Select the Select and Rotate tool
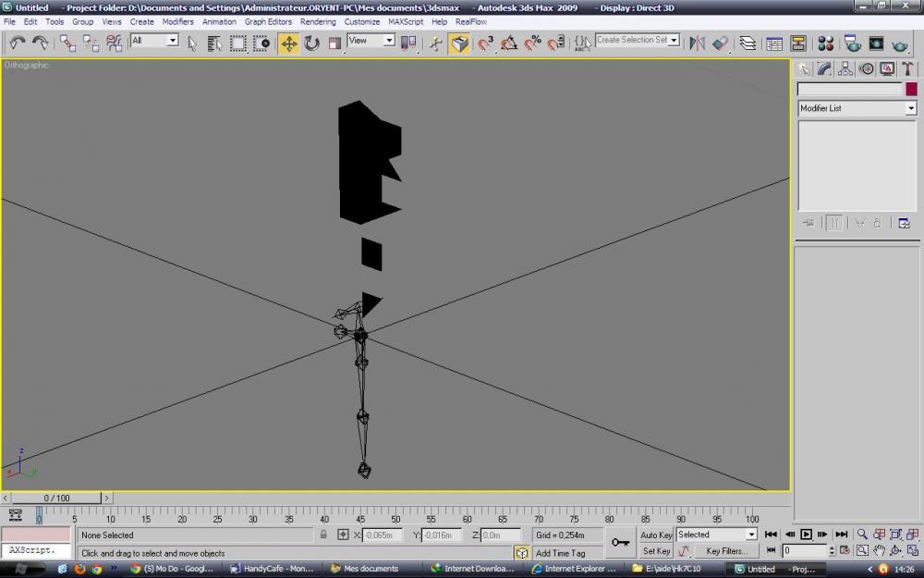Viewport: 924px width, 578px height. coord(311,43)
